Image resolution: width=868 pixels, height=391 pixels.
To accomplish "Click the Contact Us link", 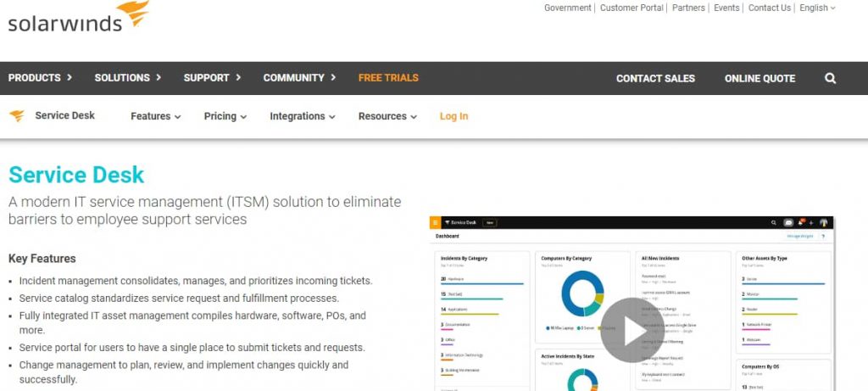I will (770, 8).
